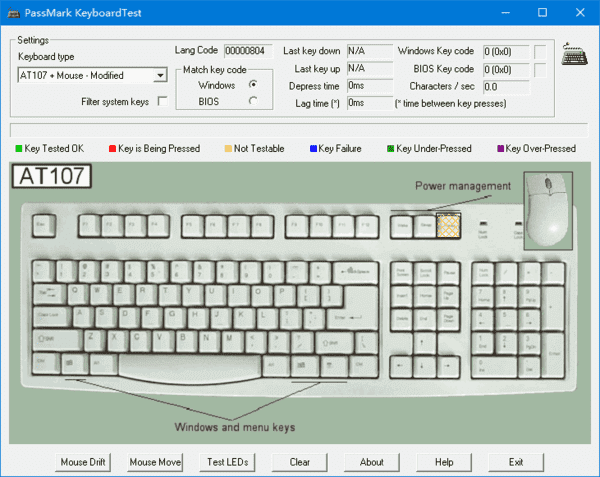
Task: Click the up arrow key on the keyboard
Action: pyautogui.click(x=421, y=342)
